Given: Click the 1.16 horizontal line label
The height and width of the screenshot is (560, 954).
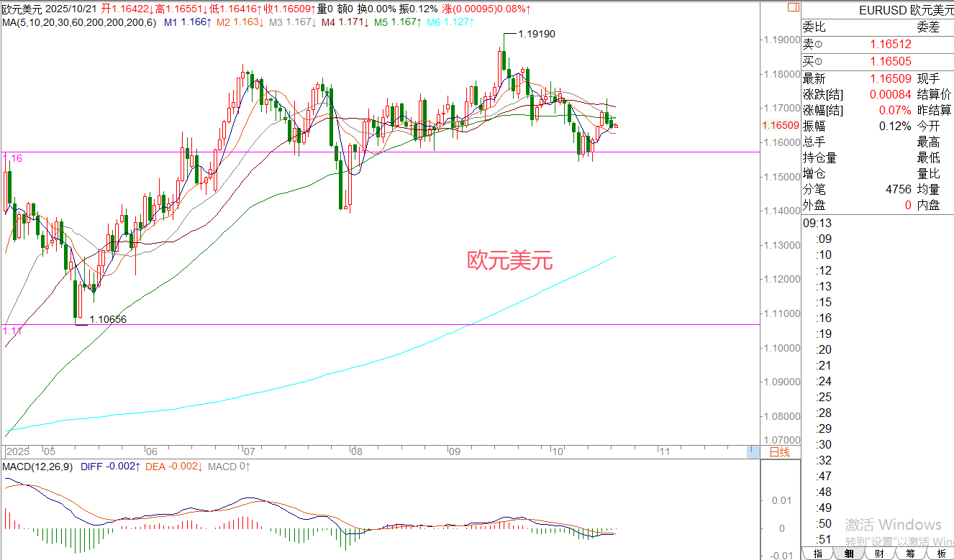Looking at the screenshot, I should (12, 158).
